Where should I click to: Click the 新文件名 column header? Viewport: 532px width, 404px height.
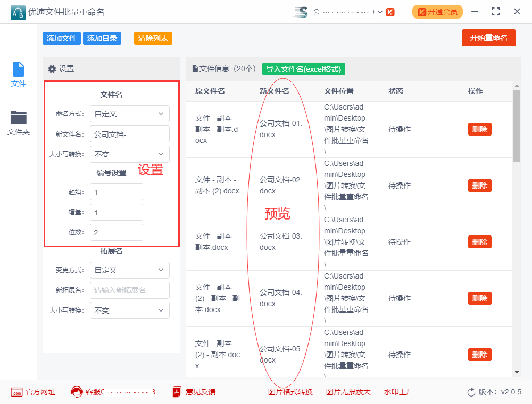tap(275, 91)
